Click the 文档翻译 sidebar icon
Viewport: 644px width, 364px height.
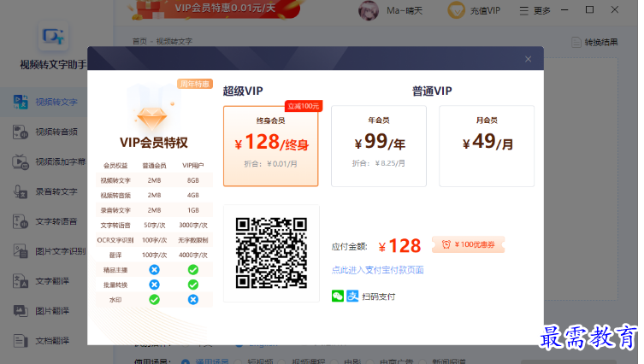click(x=21, y=341)
